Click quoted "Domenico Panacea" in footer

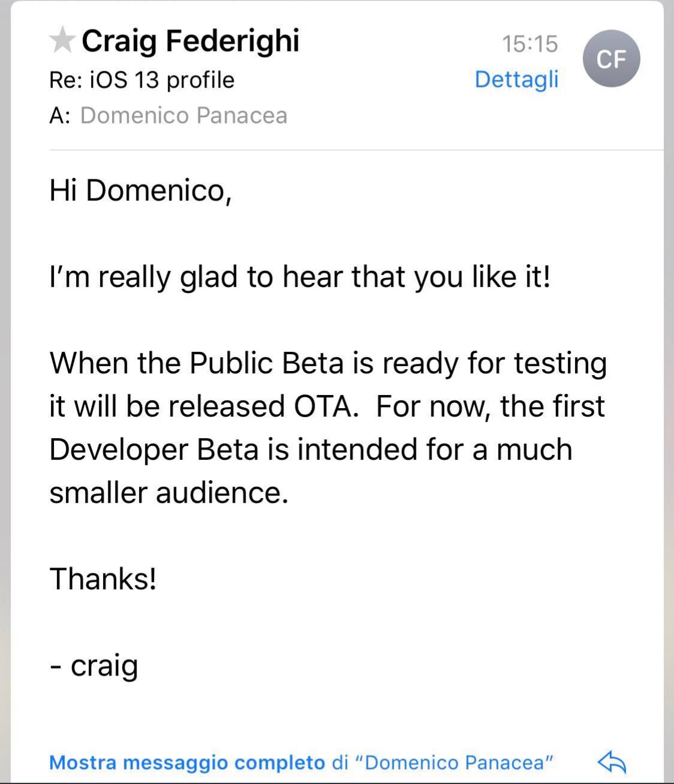click(455, 762)
